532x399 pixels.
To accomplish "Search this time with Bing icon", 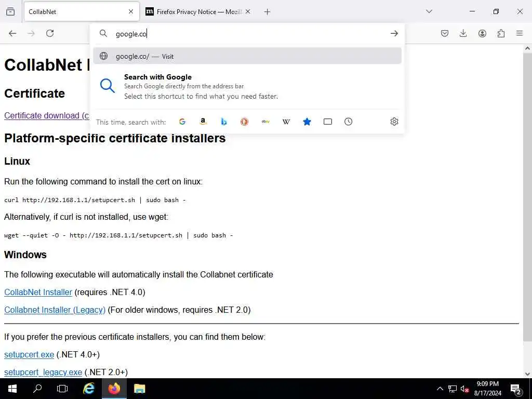I will [x=223, y=122].
